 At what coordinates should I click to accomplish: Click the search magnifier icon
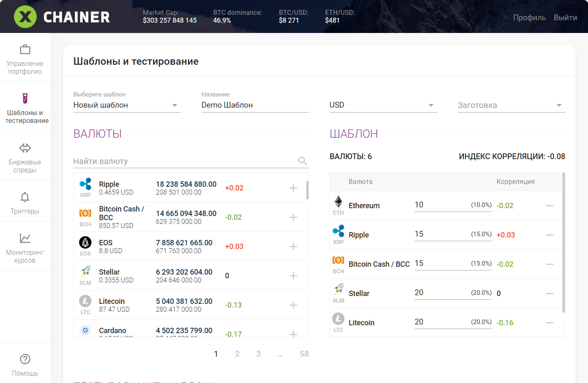[302, 161]
